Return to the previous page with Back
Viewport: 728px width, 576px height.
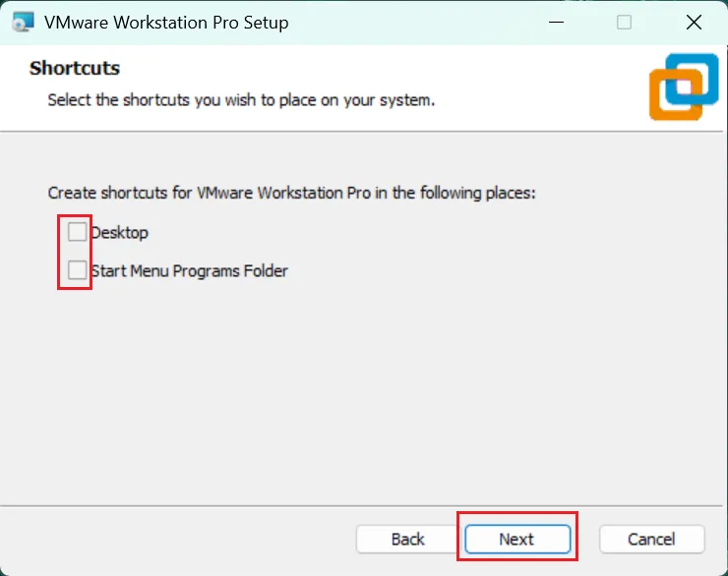407,539
